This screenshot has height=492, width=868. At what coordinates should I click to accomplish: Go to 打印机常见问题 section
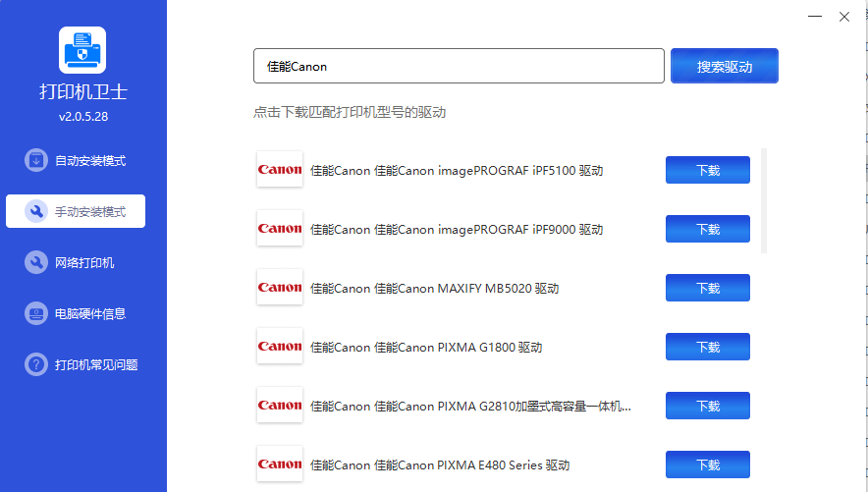tap(95, 364)
